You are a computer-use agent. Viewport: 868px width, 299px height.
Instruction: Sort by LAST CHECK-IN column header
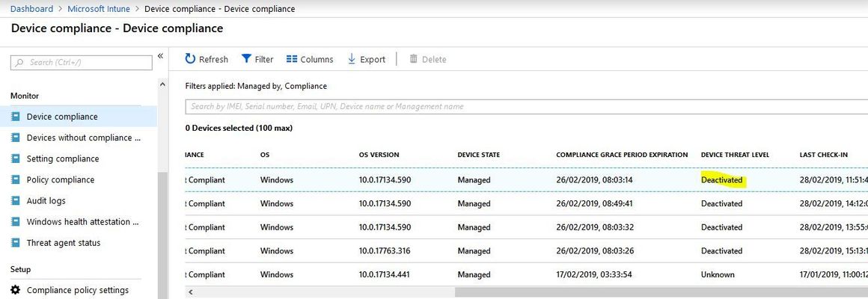tap(823, 155)
